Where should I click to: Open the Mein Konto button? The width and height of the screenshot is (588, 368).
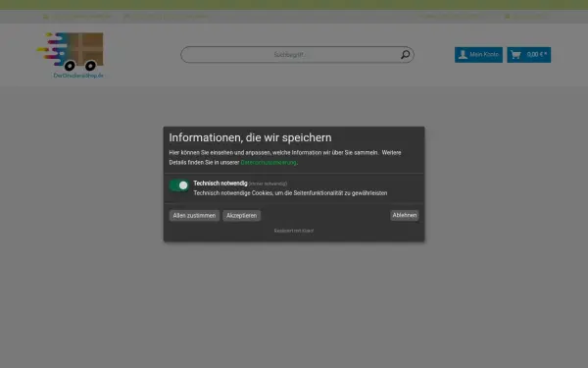[478, 55]
